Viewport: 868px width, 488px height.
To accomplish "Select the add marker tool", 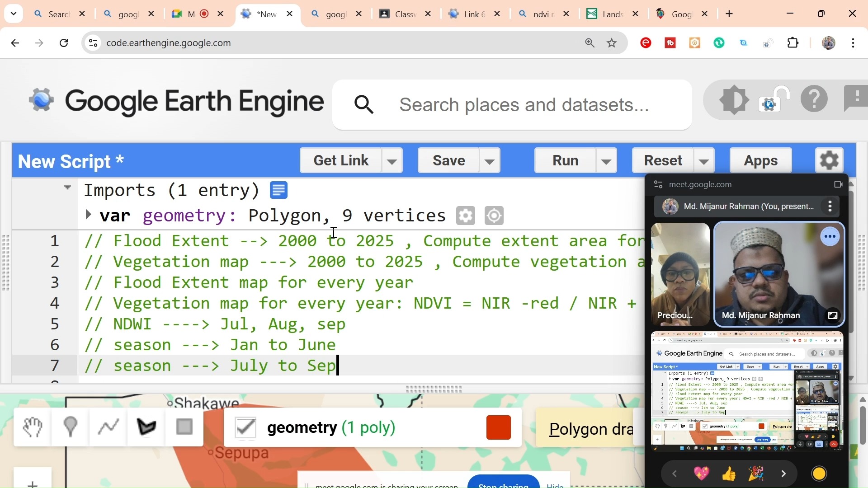I will [x=71, y=428].
